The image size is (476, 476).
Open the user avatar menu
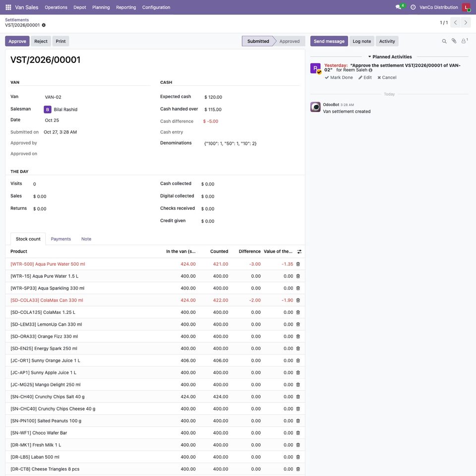[466, 7]
